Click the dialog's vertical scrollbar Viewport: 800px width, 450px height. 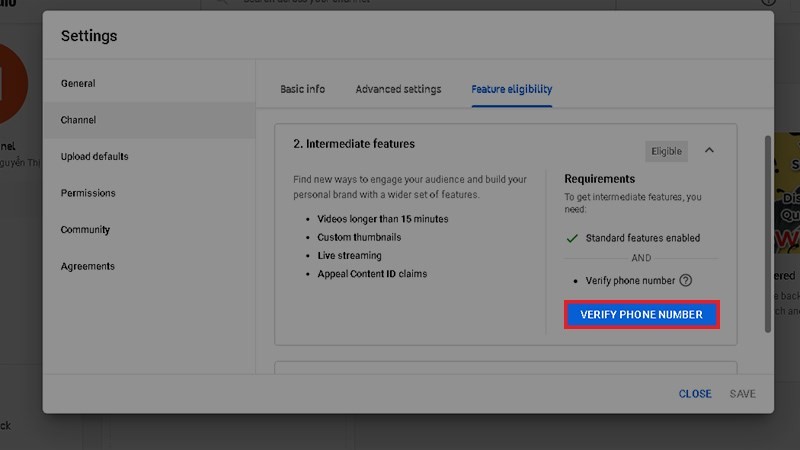pos(767,230)
